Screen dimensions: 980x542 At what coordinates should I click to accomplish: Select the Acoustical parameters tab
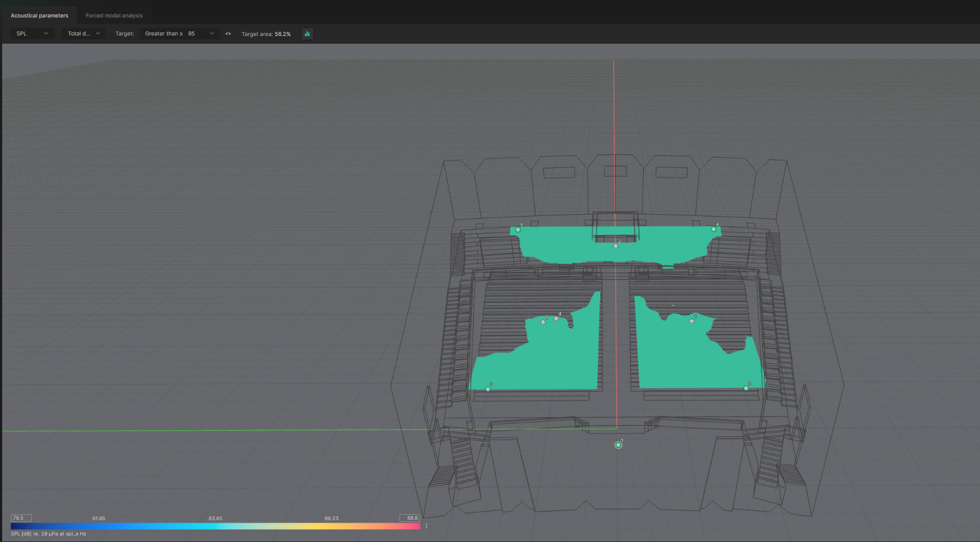click(x=39, y=15)
